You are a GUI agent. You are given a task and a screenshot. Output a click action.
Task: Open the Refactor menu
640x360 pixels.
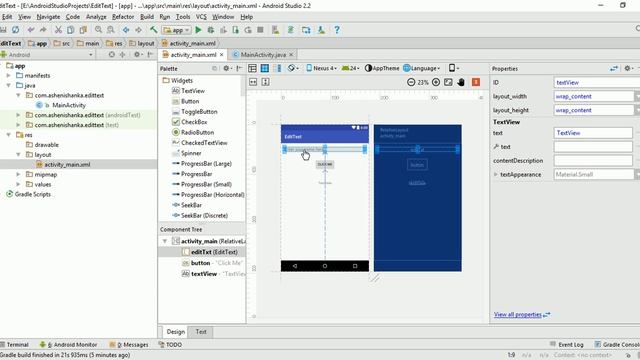tap(123, 17)
